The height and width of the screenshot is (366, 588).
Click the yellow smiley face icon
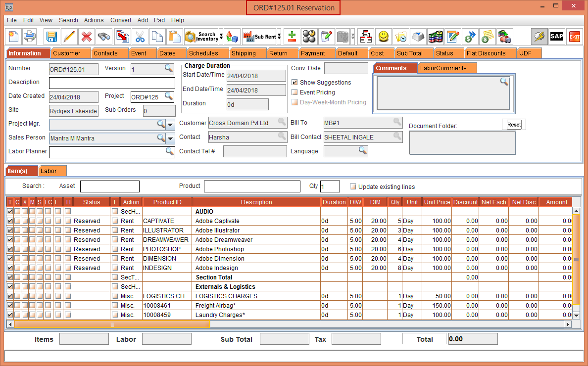pyautogui.click(x=383, y=37)
